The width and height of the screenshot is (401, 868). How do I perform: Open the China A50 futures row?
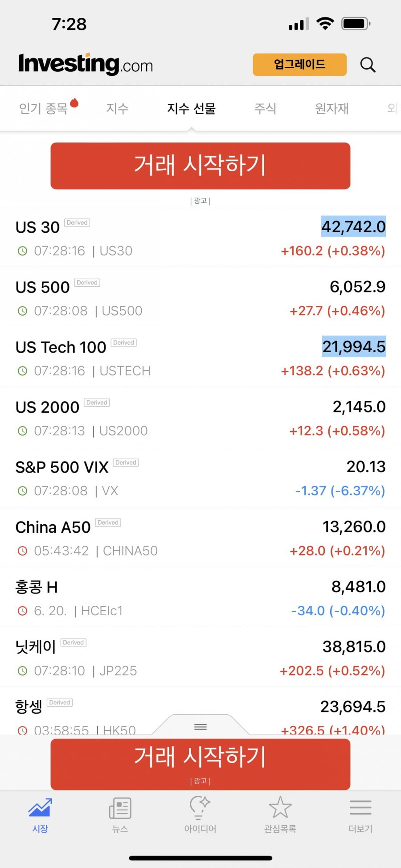200,537
